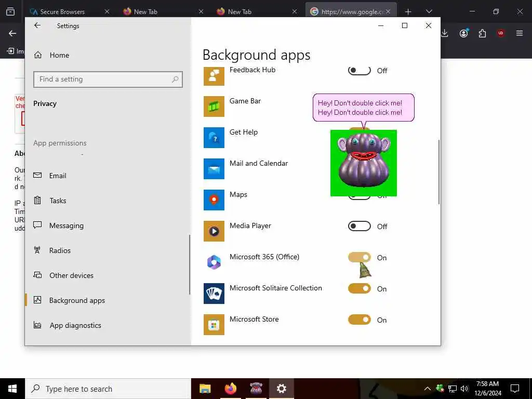This screenshot has width=532, height=399.
Task: Click the Mail and Calendar app icon
Action: (x=214, y=169)
